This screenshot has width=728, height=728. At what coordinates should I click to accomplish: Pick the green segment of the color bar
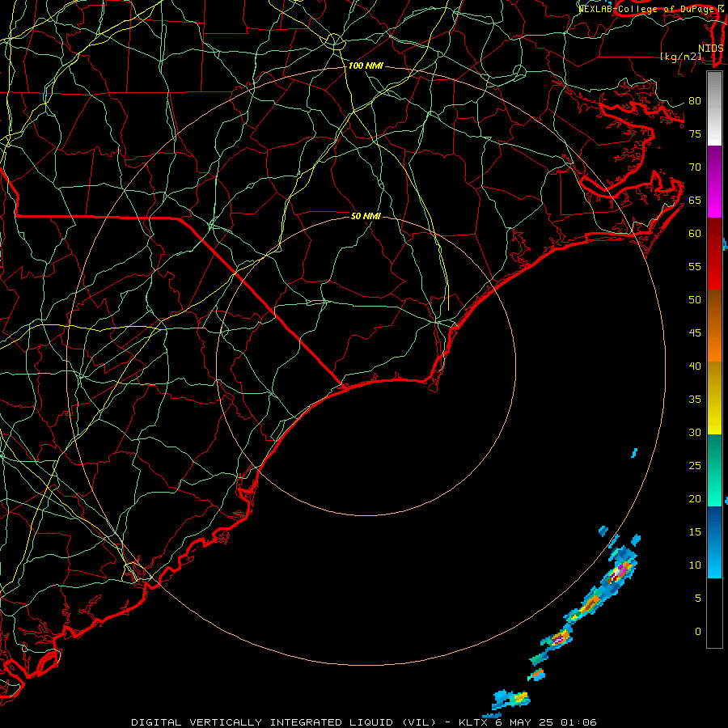click(714, 470)
